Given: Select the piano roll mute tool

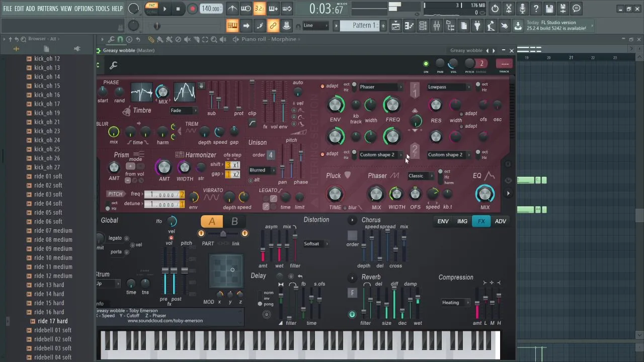Looking at the screenshot, I should tap(187, 39).
